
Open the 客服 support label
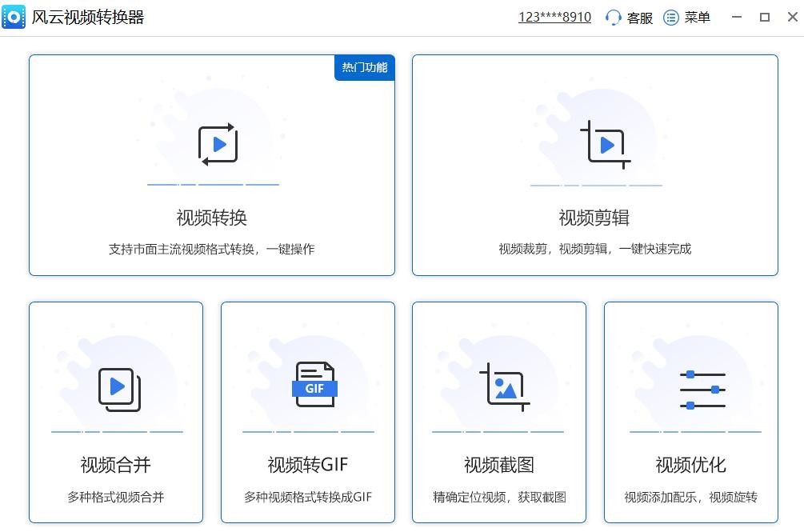click(x=640, y=18)
